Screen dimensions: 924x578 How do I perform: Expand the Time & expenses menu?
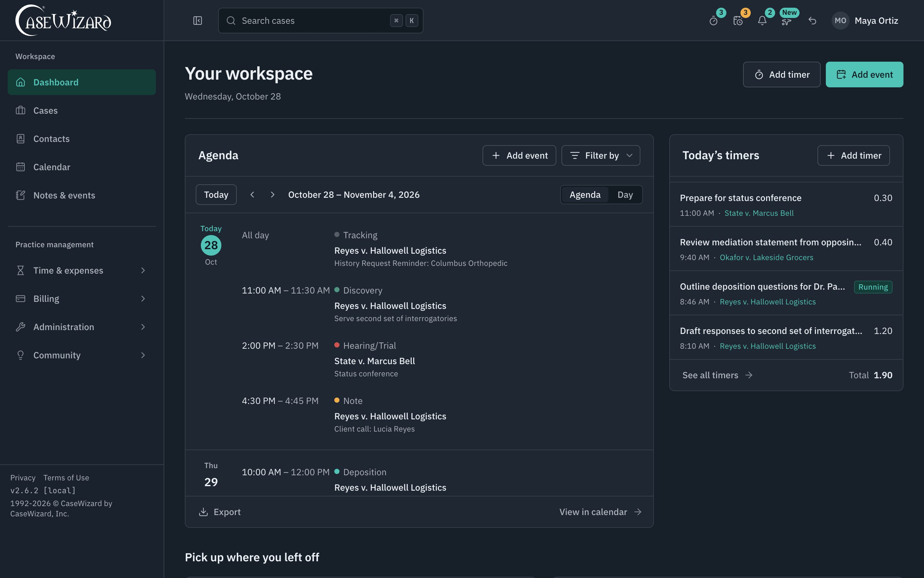(x=143, y=270)
